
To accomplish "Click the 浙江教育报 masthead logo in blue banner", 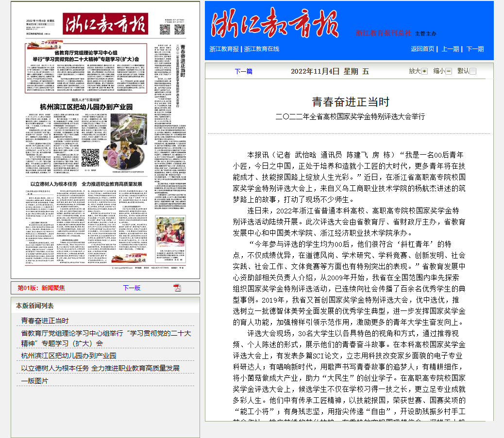I will pyautogui.click(x=275, y=23).
